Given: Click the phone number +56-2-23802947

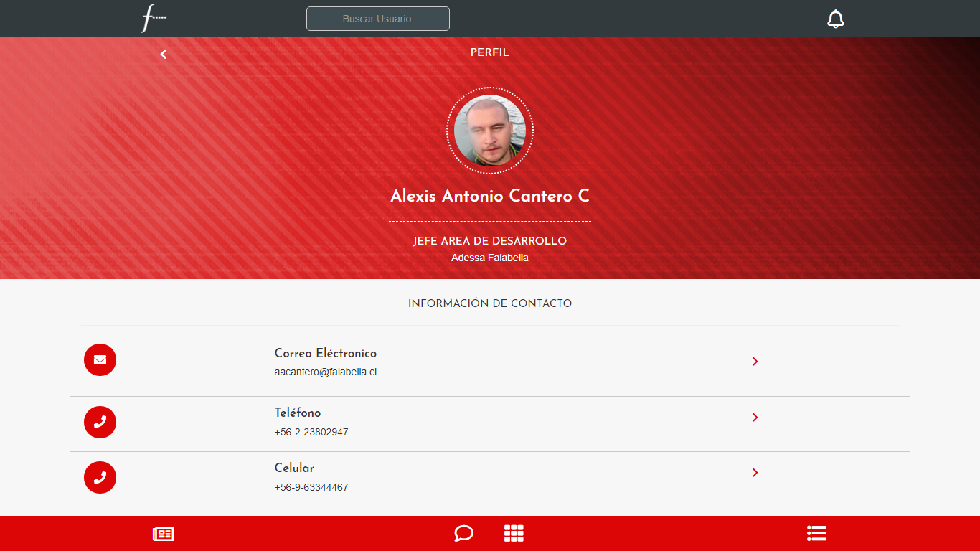Looking at the screenshot, I should point(311,433).
